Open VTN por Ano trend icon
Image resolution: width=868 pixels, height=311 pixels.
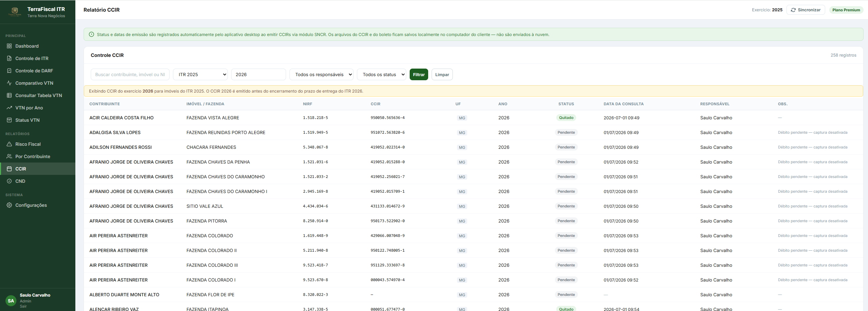coord(9,108)
